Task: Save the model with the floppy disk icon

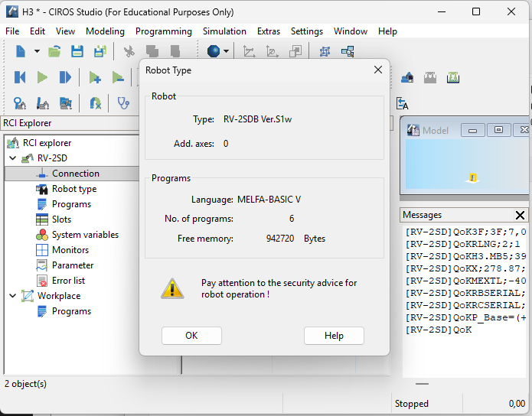Action: tap(77, 51)
